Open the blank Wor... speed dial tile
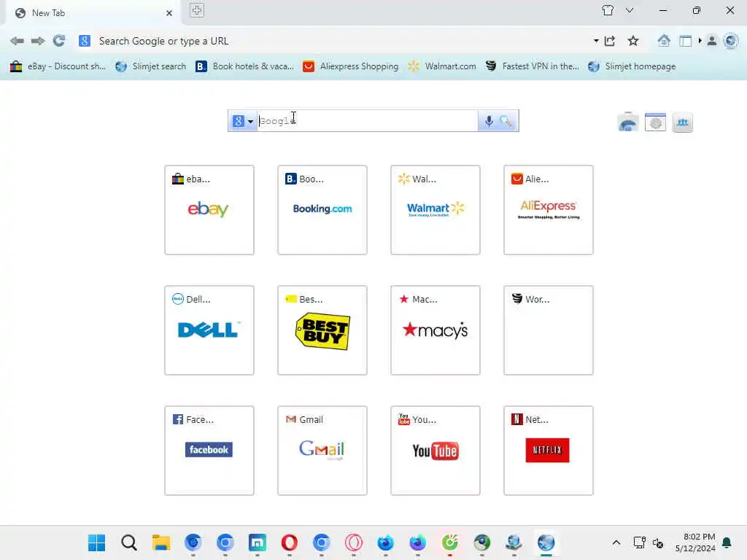 click(549, 330)
